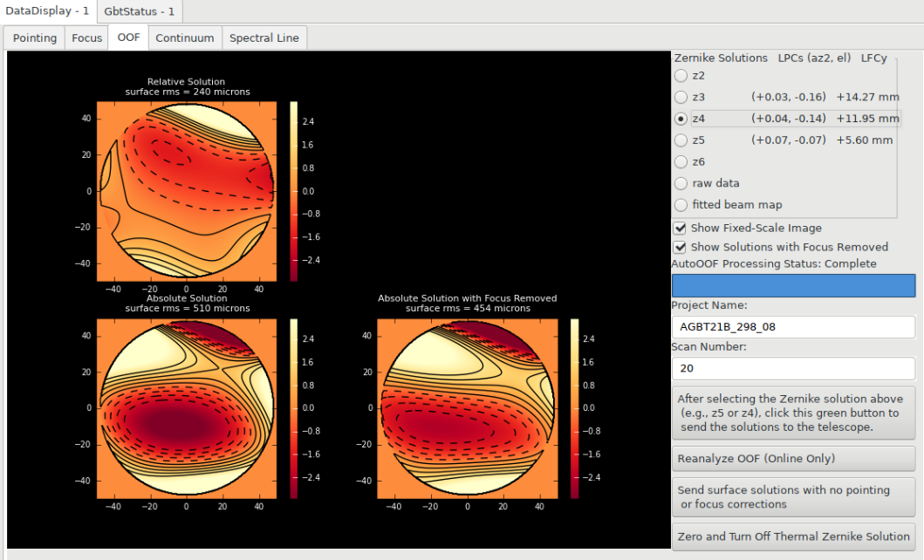Click the 'Project Name:' label

click(708, 305)
